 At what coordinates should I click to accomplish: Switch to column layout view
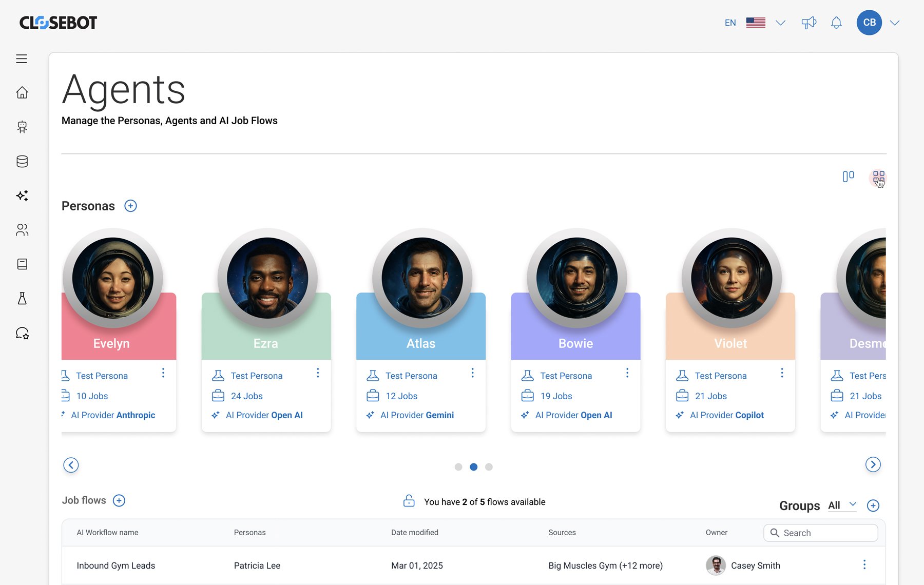tap(848, 177)
